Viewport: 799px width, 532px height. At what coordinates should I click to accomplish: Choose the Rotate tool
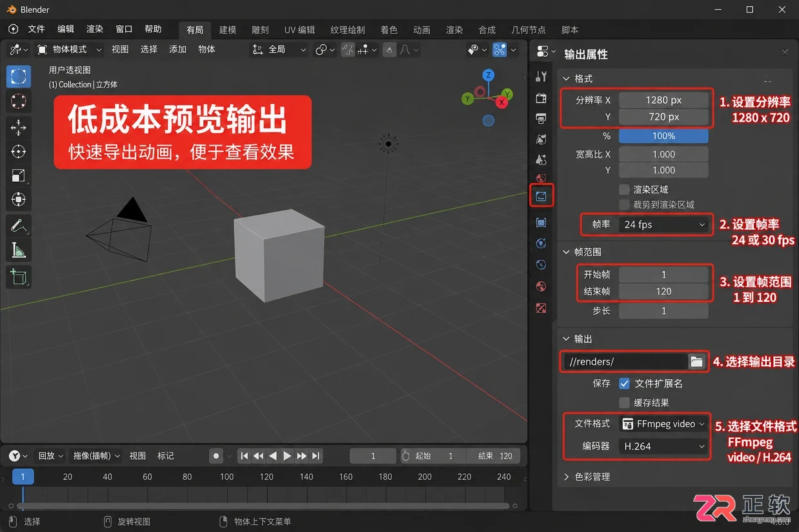pyautogui.click(x=19, y=152)
